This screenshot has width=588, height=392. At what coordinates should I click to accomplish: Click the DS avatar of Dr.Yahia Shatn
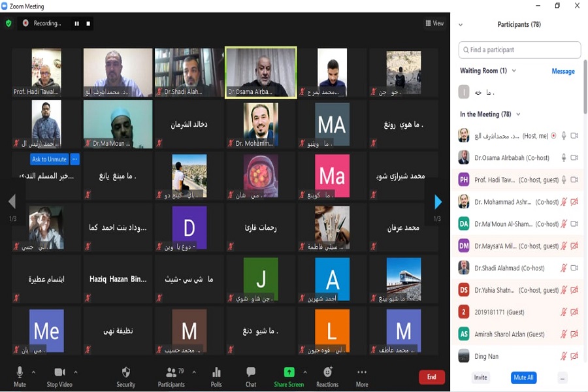pos(464,290)
